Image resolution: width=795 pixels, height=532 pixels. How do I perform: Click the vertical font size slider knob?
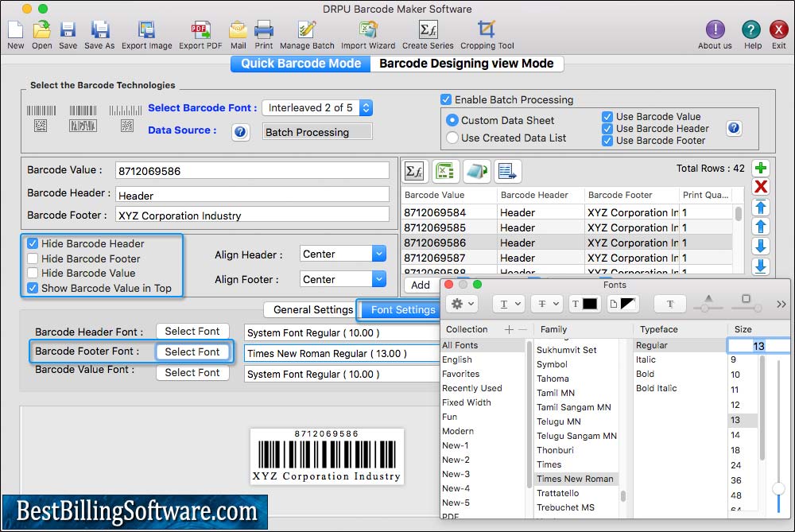[778, 489]
